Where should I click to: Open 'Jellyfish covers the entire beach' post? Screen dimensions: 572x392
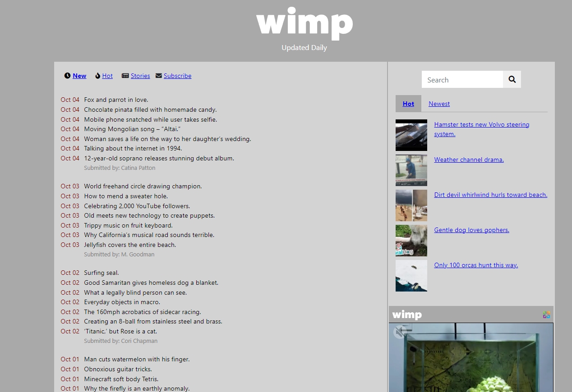pos(130,245)
